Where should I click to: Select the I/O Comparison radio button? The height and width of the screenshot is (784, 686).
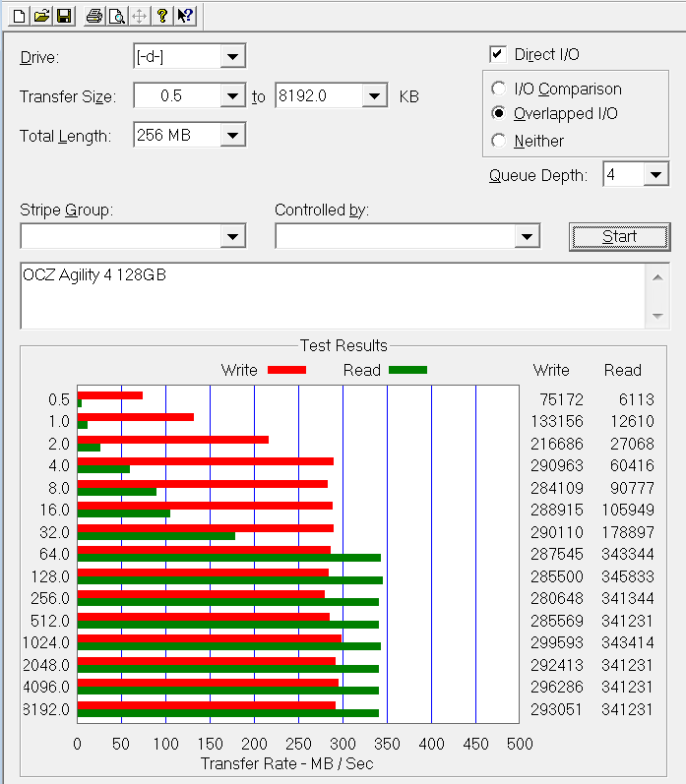coord(498,89)
